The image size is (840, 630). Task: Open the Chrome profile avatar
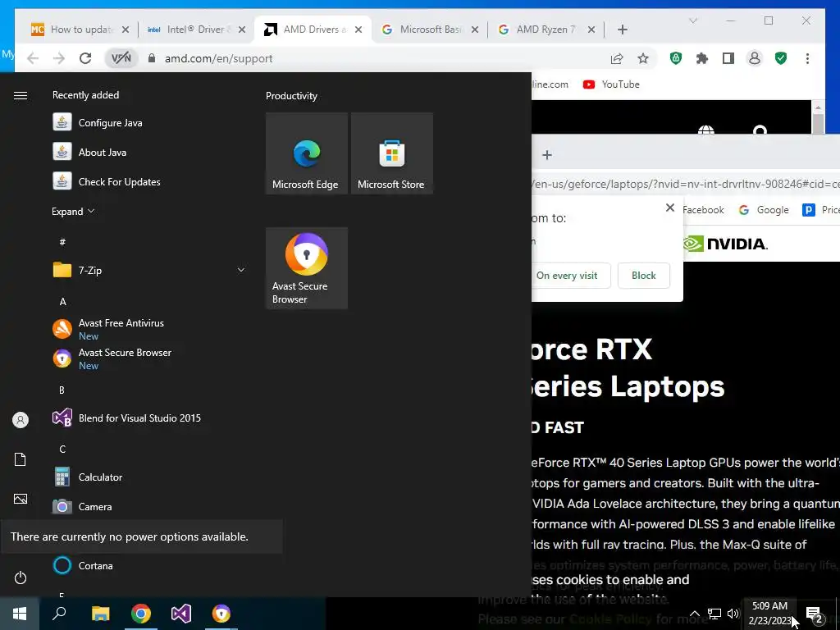(755, 58)
